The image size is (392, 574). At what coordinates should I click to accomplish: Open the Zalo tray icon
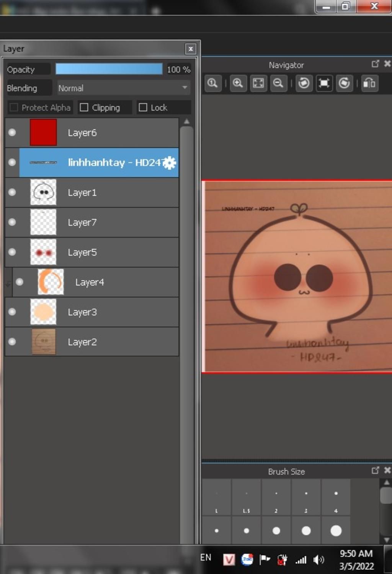[247, 559]
